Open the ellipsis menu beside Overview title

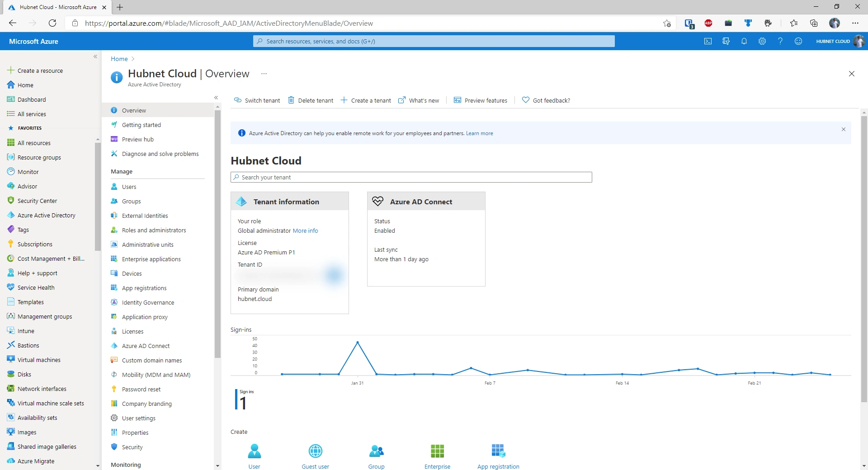click(x=264, y=74)
